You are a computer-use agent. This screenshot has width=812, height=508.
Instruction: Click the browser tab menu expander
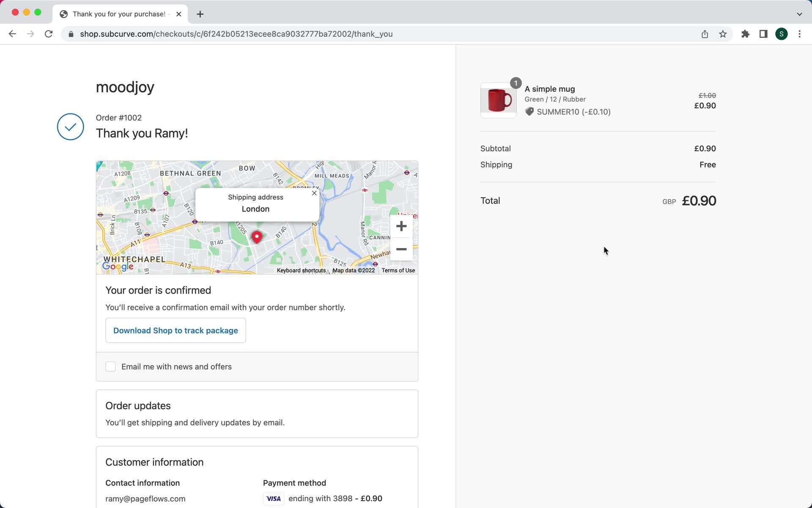799,14
